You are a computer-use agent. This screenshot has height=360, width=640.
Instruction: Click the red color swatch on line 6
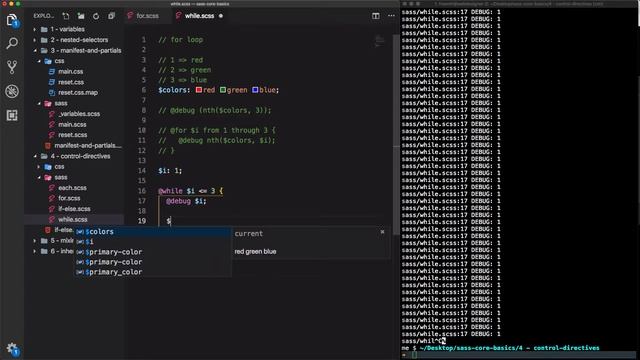[x=199, y=90]
